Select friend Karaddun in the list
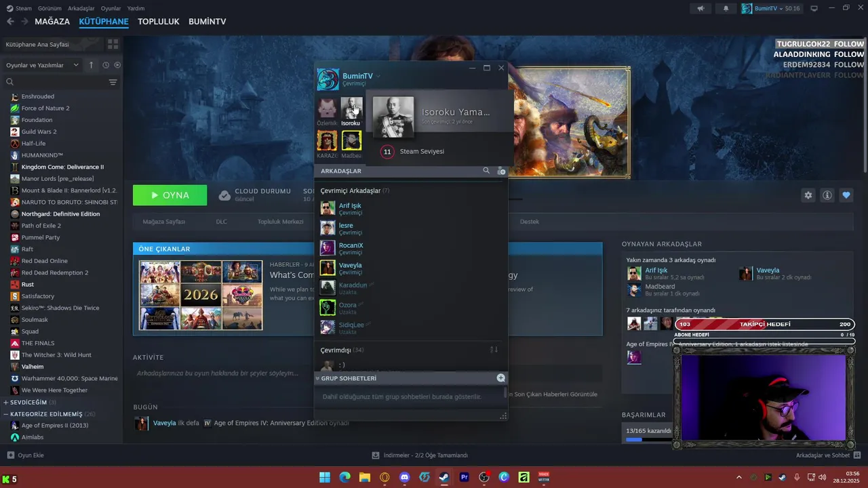The image size is (868, 488). pyautogui.click(x=410, y=287)
